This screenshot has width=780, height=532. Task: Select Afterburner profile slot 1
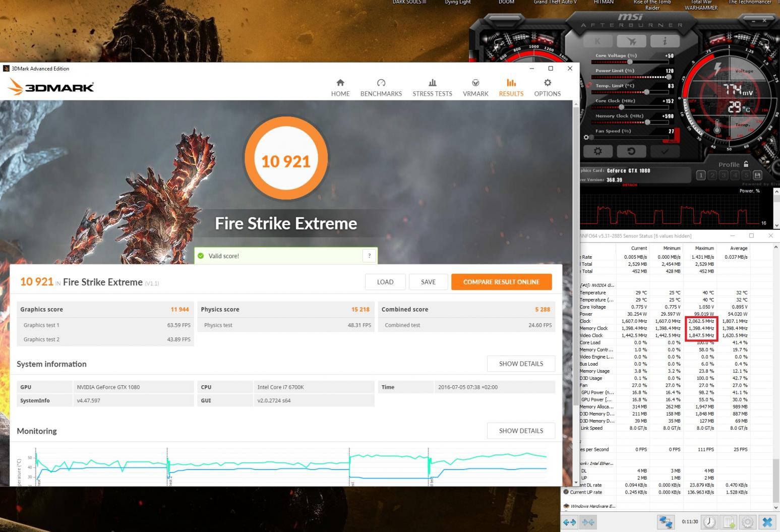click(701, 175)
